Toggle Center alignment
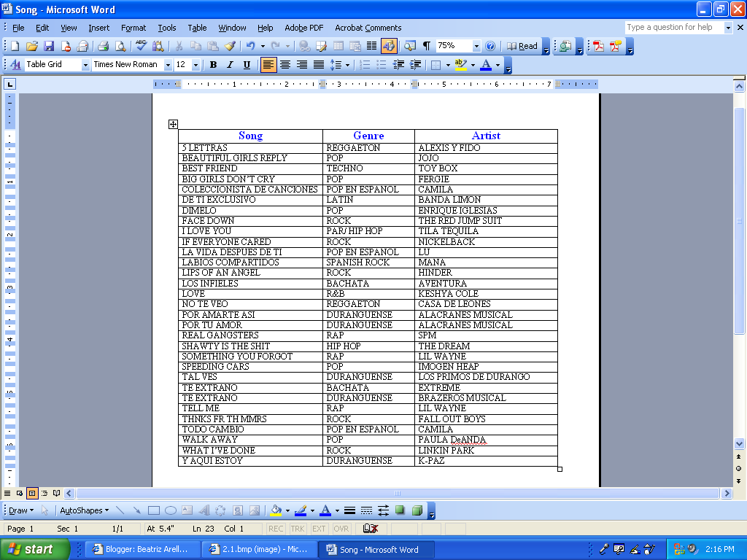 tap(285, 65)
